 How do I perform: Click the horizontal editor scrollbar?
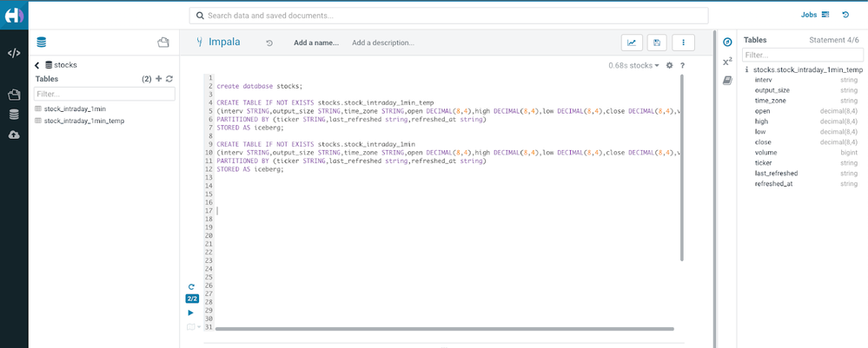(x=444, y=329)
